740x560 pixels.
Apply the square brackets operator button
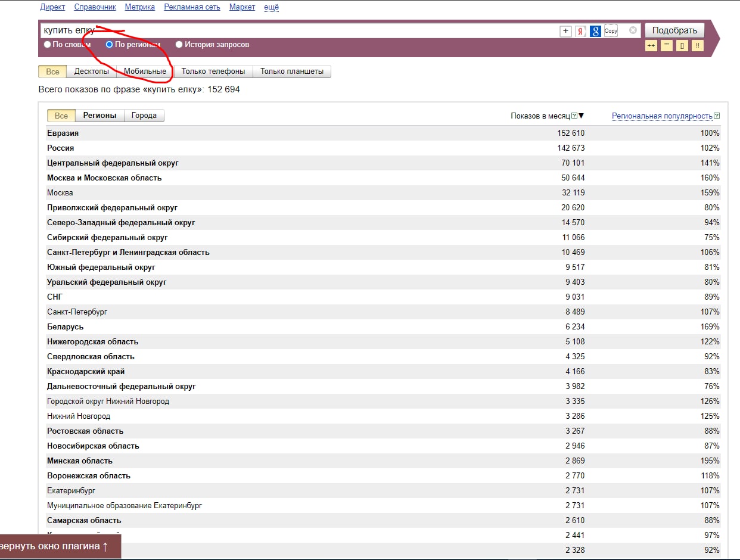[x=682, y=46]
